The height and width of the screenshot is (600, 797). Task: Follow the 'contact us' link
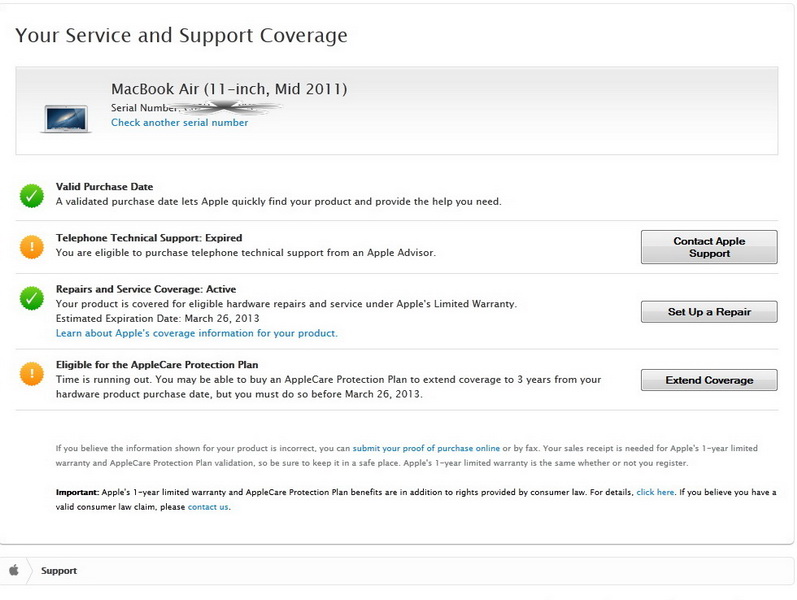208,507
